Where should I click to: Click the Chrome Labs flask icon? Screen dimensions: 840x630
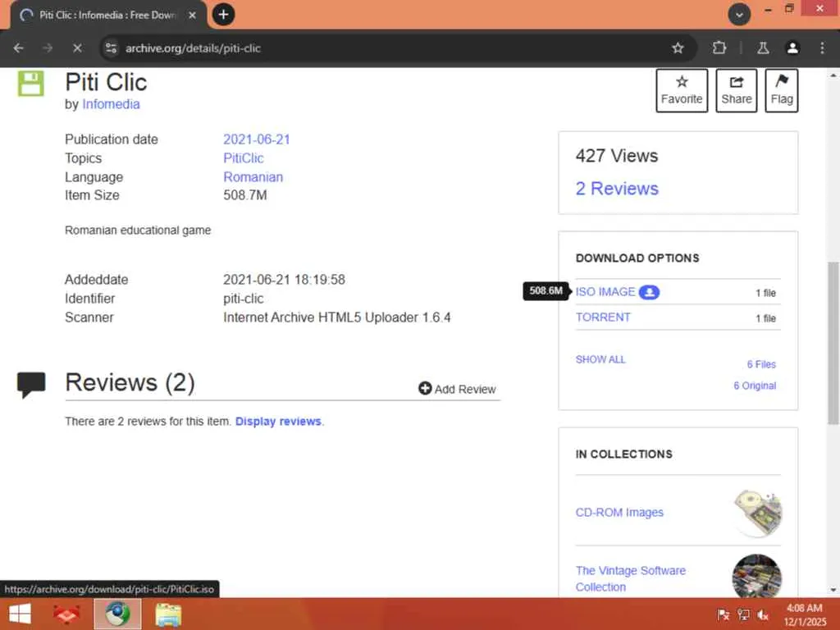click(x=763, y=48)
